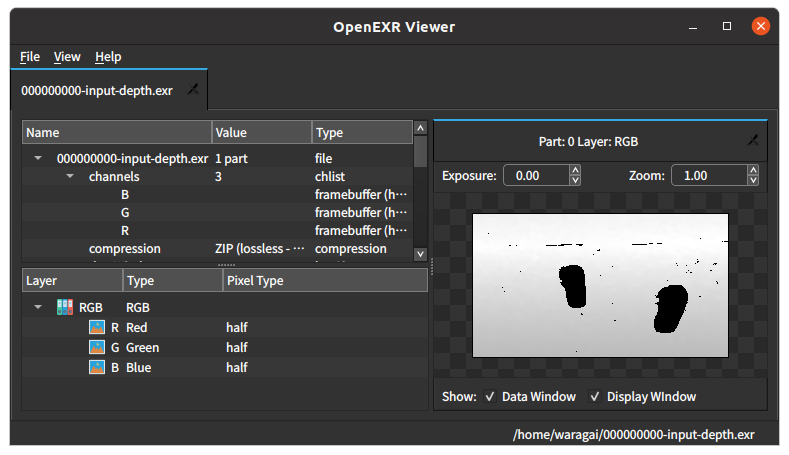Click the attribute table Type column header
Screen dimensions: 789x455
(x=362, y=132)
